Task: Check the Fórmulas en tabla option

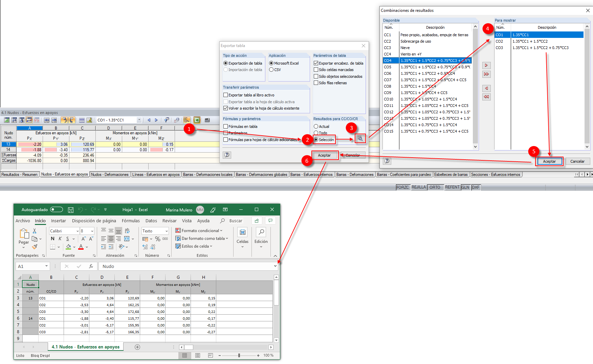Action: [226, 126]
